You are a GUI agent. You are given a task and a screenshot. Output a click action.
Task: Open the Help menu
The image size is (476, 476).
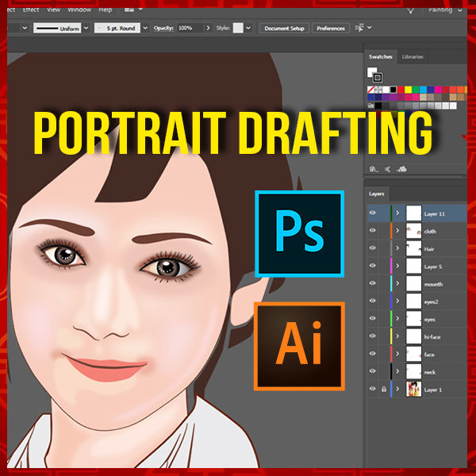[x=106, y=10]
